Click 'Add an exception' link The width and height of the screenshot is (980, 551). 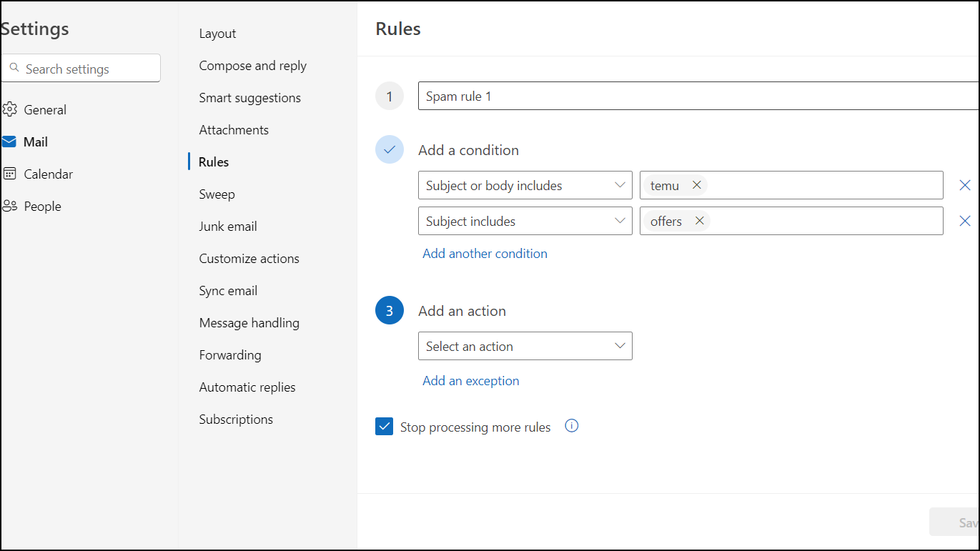(x=470, y=381)
